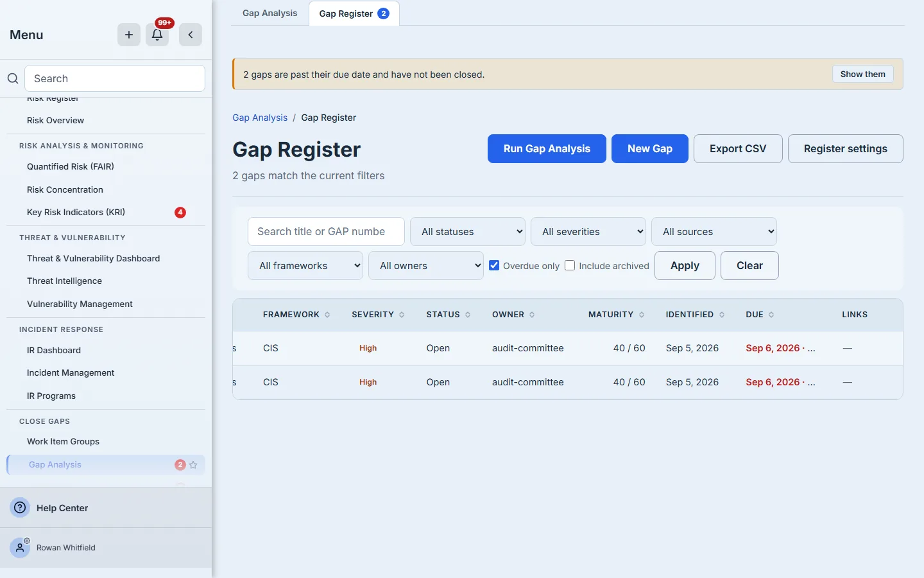
Task: Apply the current filters
Action: click(685, 266)
